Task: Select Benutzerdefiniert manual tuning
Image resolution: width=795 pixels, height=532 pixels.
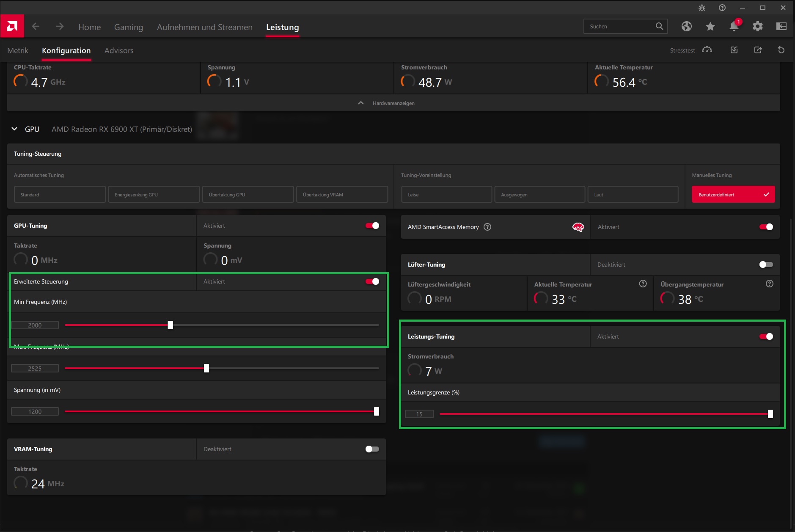Action: [733, 194]
